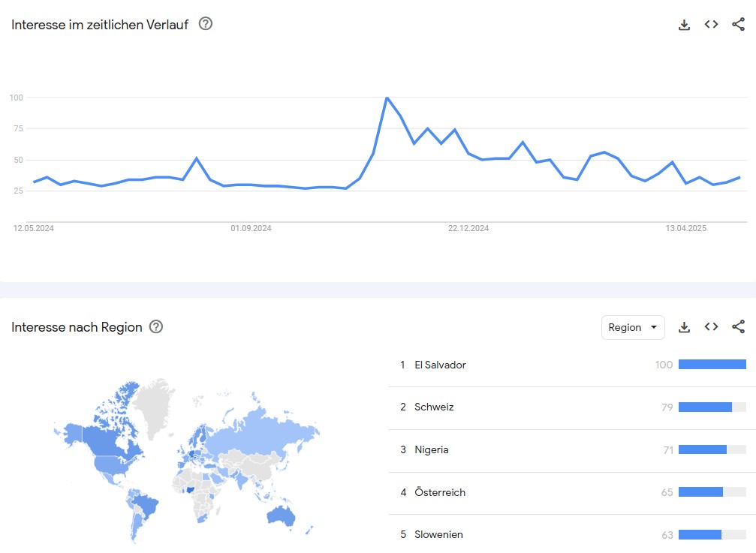Click Brazil on the world map

146,505
